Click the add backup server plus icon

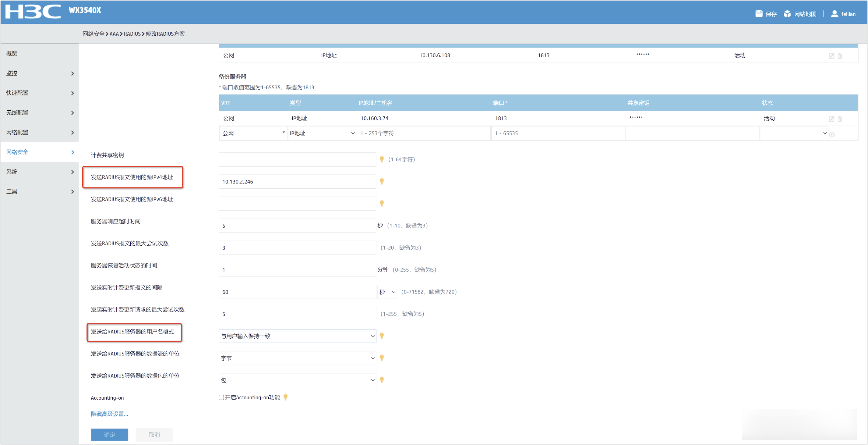tap(832, 134)
